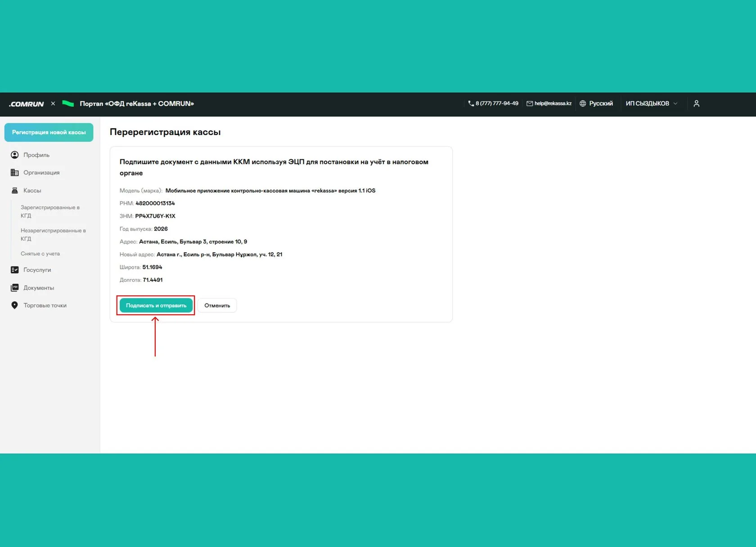This screenshot has height=547, width=756.
Task: Open Торговые точки in the sidebar
Action: tap(45, 305)
